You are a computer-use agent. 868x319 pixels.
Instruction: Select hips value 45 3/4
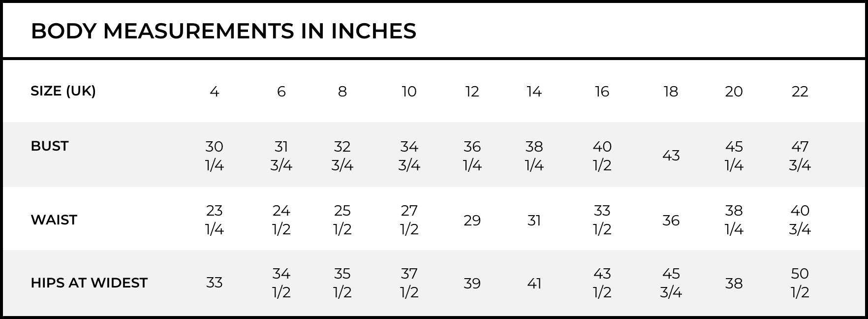(671, 283)
